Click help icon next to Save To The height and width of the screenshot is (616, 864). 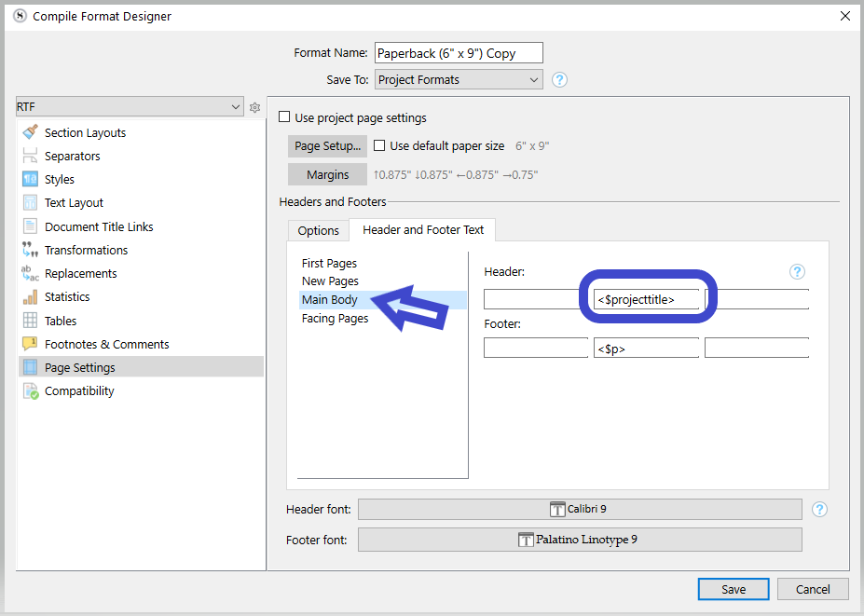click(x=559, y=80)
